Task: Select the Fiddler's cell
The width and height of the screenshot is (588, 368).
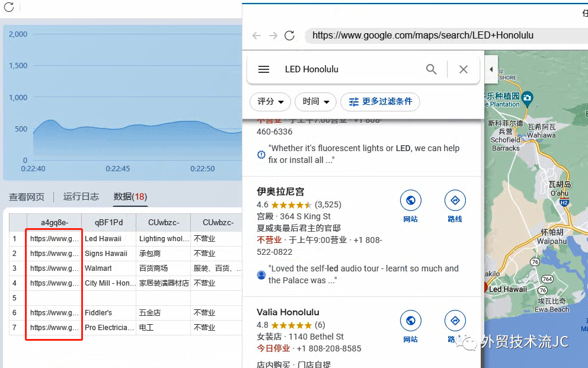Action: coord(108,312)
